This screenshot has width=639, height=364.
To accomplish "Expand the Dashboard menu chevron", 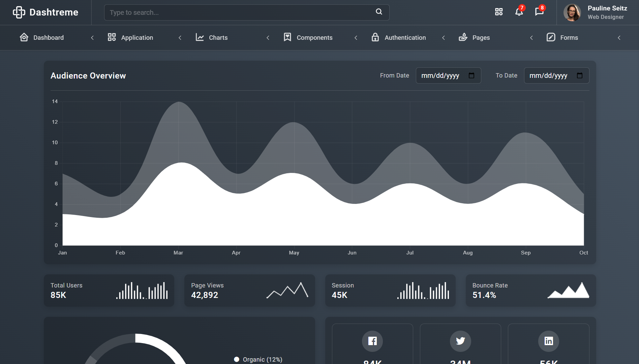I will [x=92, y=38].
